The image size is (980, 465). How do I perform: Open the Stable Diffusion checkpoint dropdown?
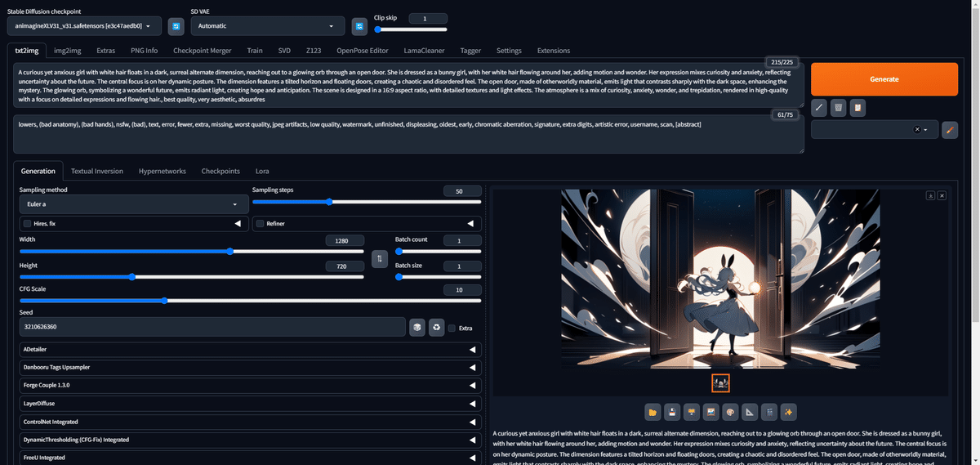click(x=84, y=27)
